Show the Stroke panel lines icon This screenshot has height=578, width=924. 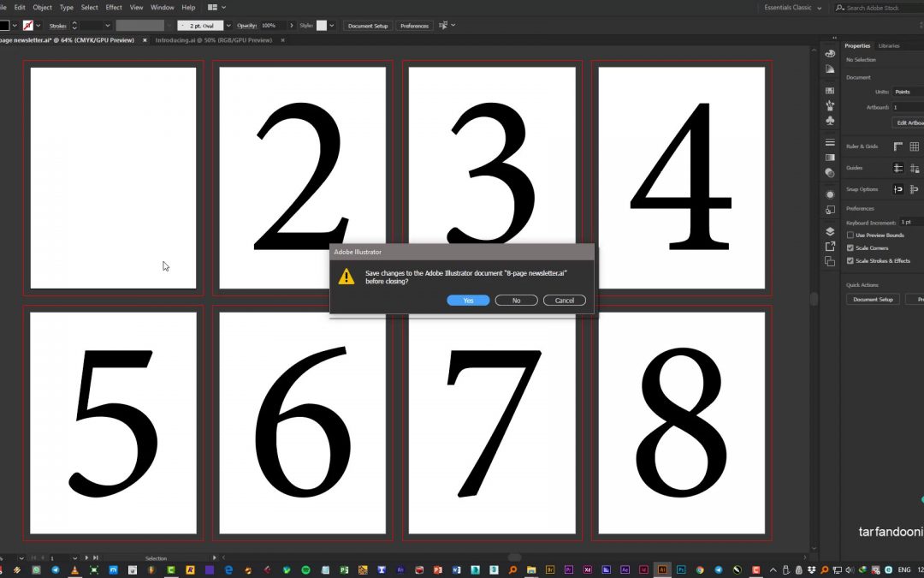click(x=830, y=142)
